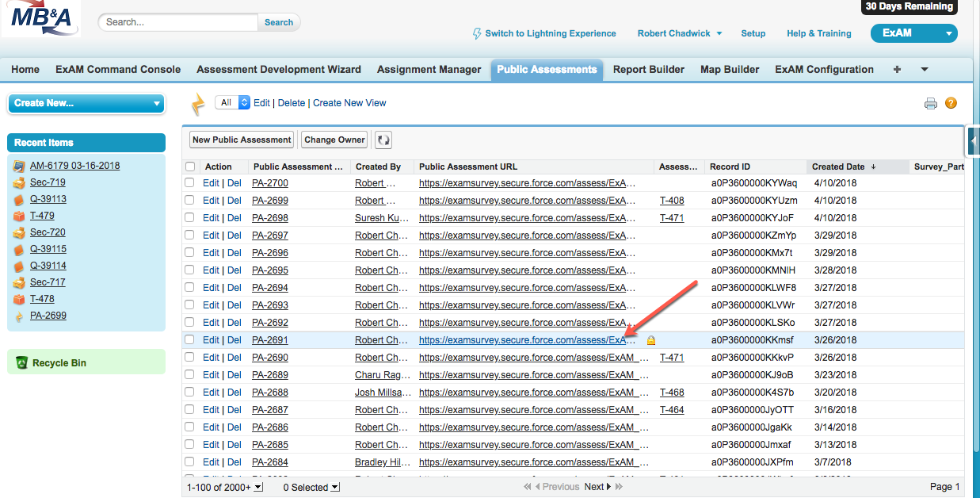Click the PA-2699 recent item icon
Viewport: 980px width, 498px height.
(19, 316)
